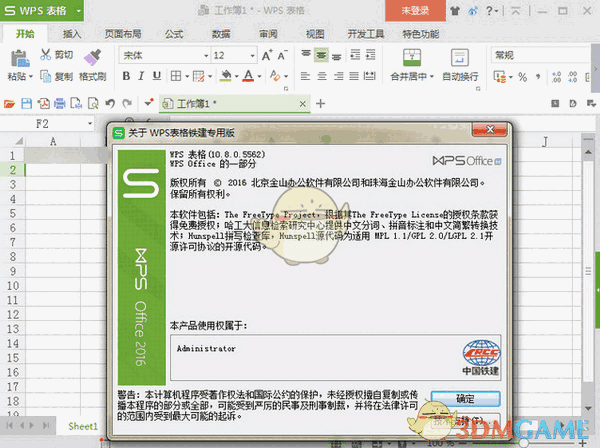Click the Copy (复制) icon
This screenshot has width=600, height=448.
[46, 76]
